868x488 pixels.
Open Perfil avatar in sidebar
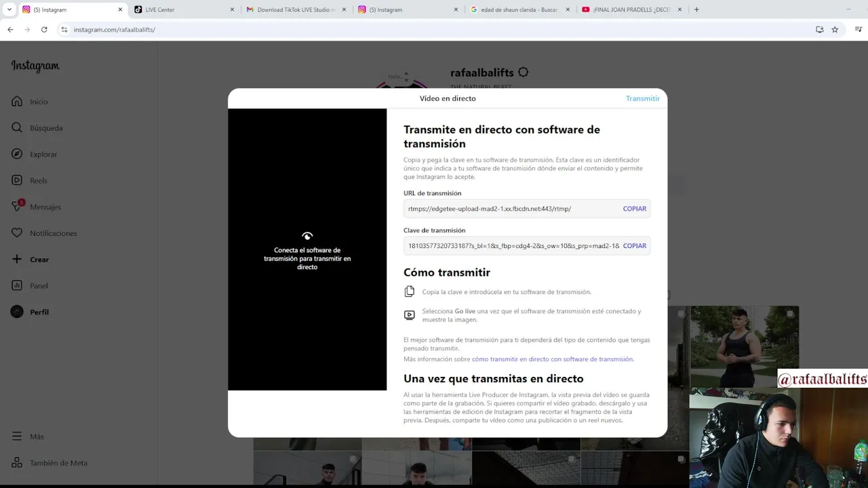pyautogui.click(x=17, y=312)
